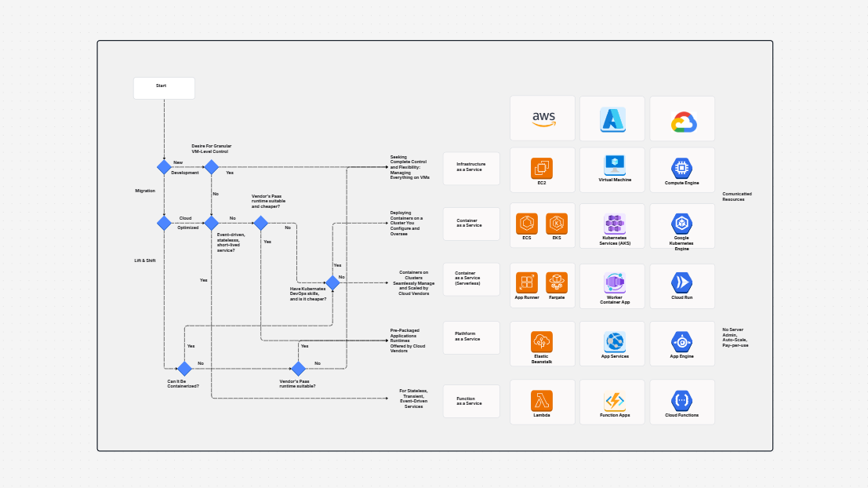
Task: Select the Elastic Beanstalk icon
Action: click(x=541, y=342)
